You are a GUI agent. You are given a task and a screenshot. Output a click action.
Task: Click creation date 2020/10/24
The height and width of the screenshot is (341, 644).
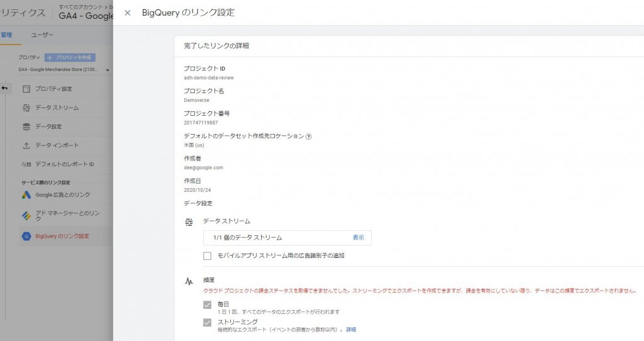click(197, 190)
